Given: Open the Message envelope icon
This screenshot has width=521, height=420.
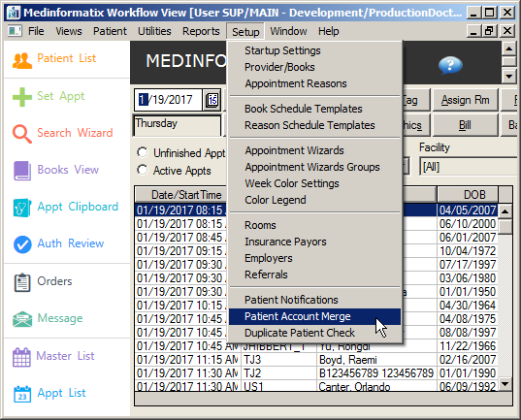Looking at the screenshot, I should (22, 319).
